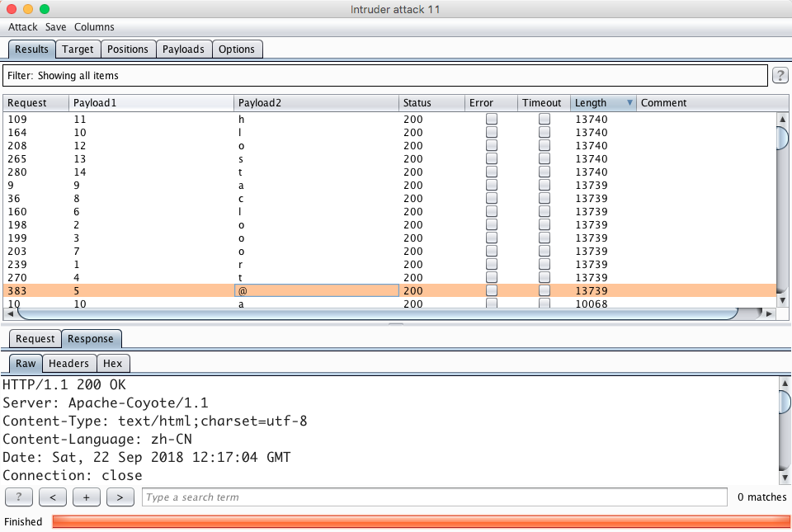Select the Raw view tab
Screen dimensions: 792x532
[26, 364]
